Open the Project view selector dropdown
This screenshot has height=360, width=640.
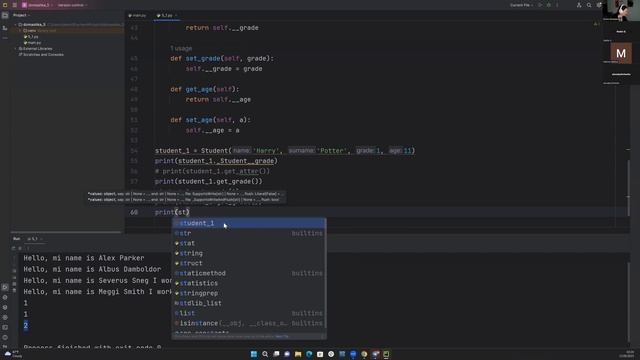click(21, 15)
